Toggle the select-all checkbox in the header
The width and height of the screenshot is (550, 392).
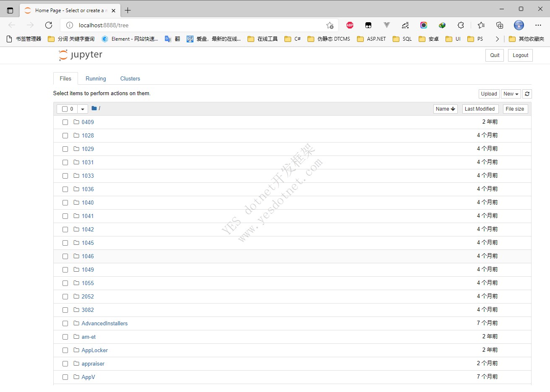coord(65,109)
